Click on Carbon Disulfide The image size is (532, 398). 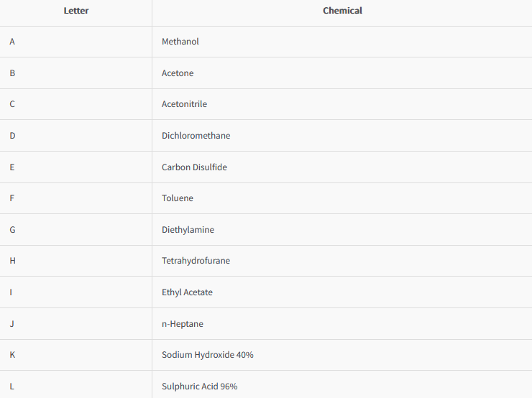(x=194, y=167)
